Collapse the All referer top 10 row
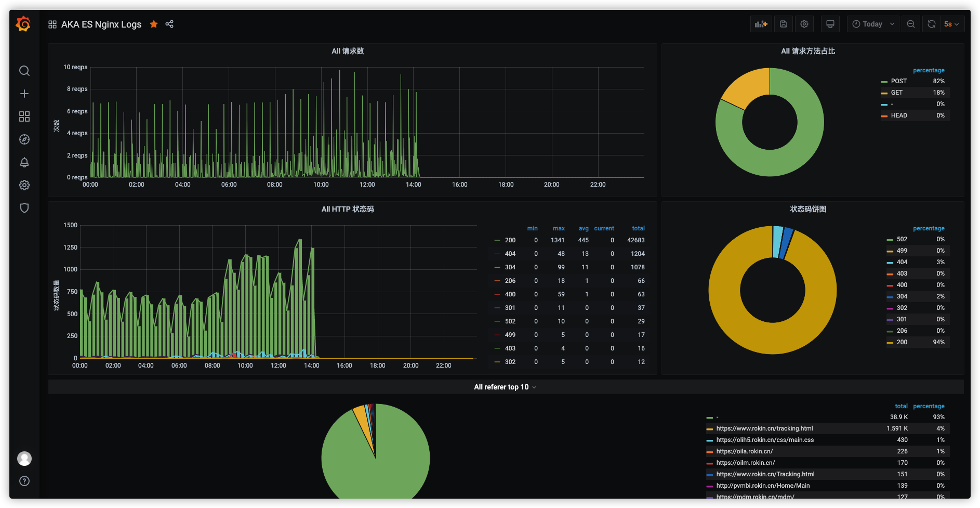 pyautogui.click(x=505, y=387)
